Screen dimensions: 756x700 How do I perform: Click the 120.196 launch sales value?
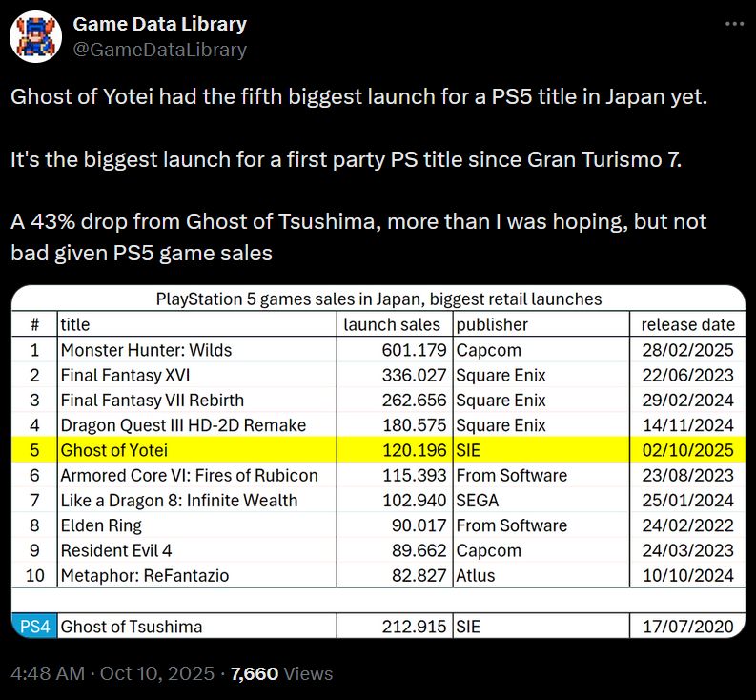point(414,450)
